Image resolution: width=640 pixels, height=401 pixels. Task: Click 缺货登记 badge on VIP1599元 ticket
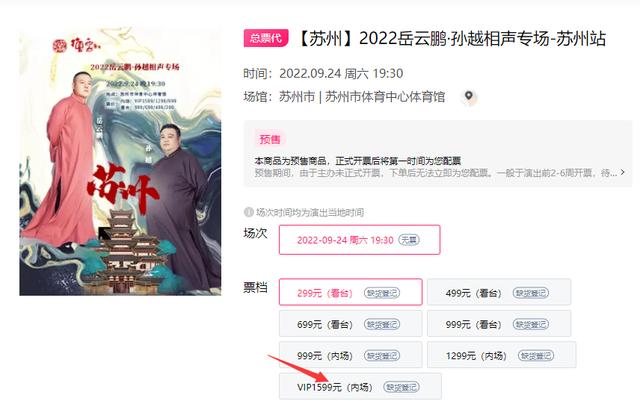point(401,387)
